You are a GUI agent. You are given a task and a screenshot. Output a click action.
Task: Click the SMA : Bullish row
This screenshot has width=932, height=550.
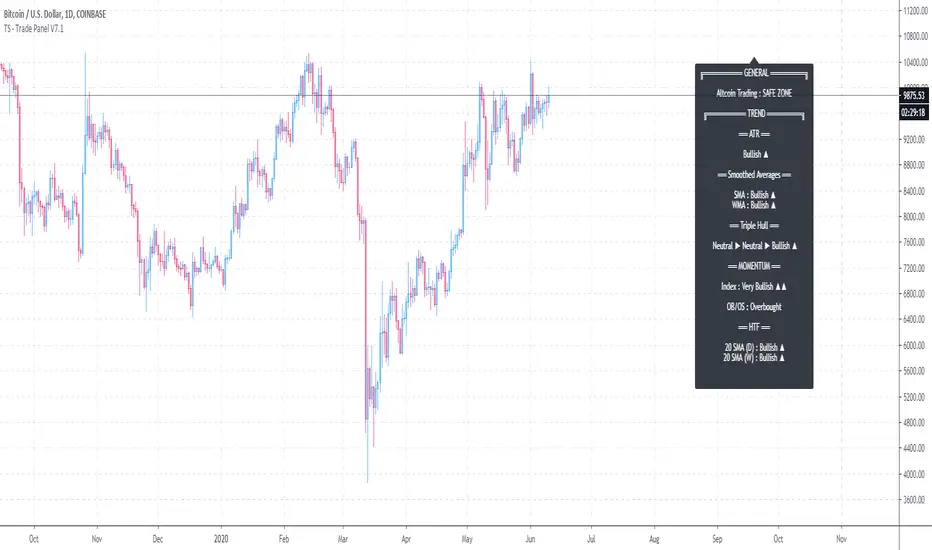[754, 194]
